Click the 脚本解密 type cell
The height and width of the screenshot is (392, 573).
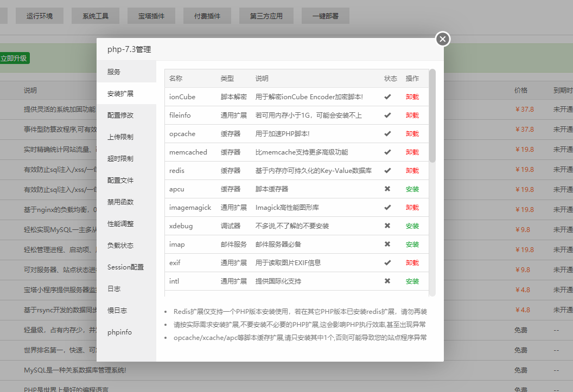tap(234, 97)
